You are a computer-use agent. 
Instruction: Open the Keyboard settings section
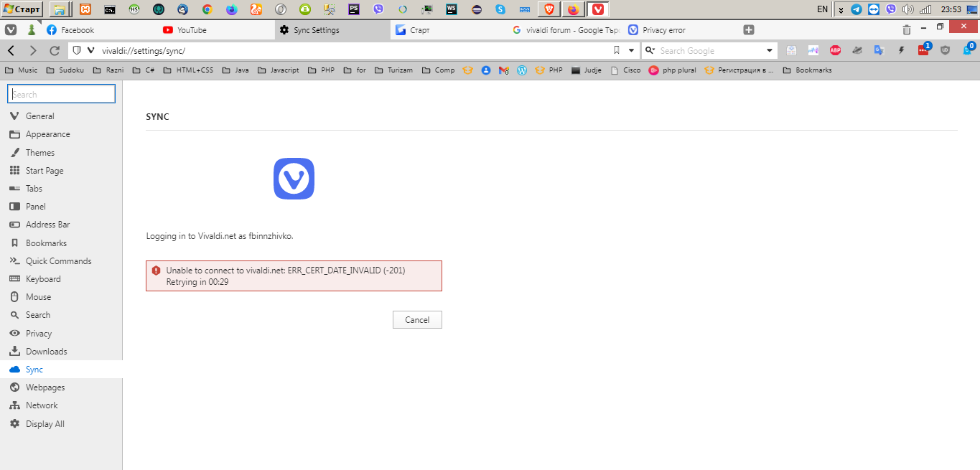coord(61,279)
